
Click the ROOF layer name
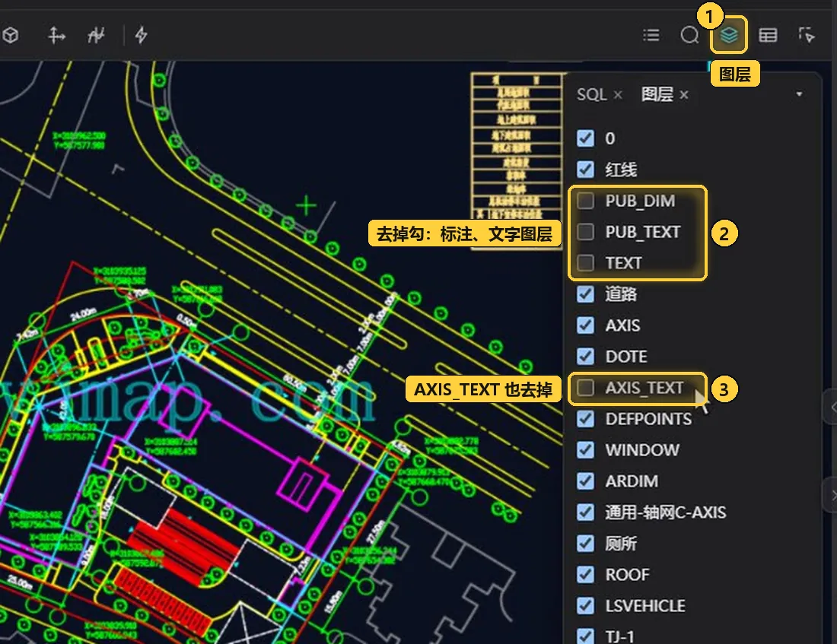(627, 575)
